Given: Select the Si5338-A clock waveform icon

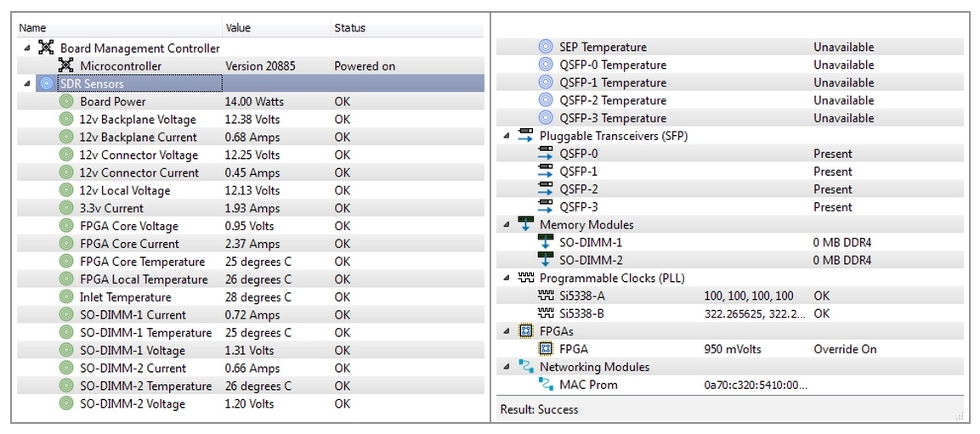Looking at the screenshot, I should click(x=546, y=296).
